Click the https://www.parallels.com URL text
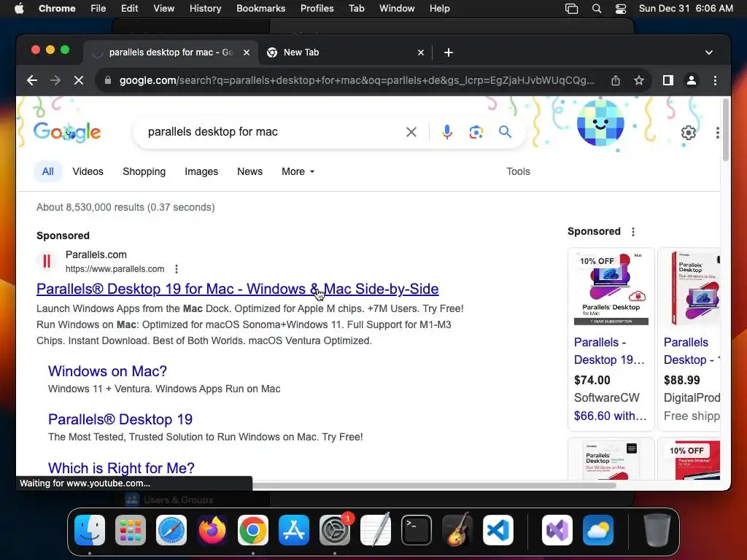This screenshot has width=747, height=560. coord(115,269)
